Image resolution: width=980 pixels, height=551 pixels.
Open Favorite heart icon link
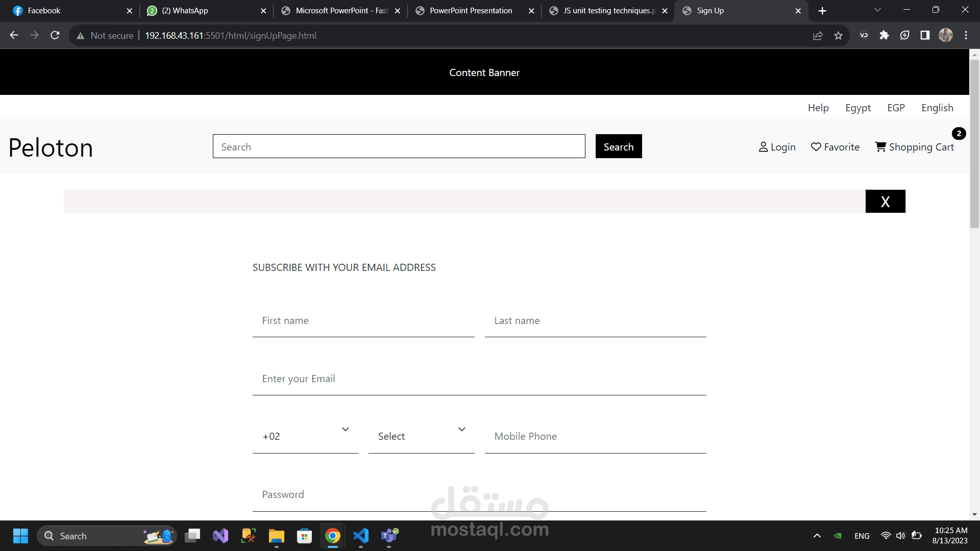[816, 147]
